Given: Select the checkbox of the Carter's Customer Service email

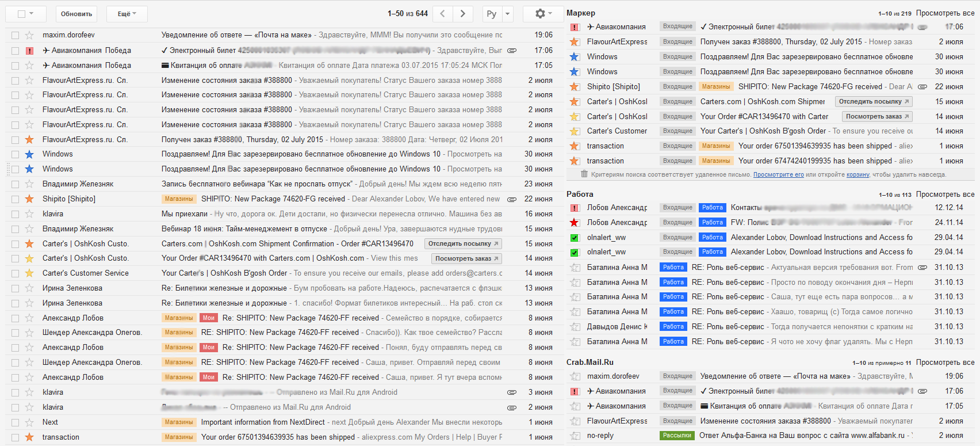Looking at the screenshot, I should [16, 273].
